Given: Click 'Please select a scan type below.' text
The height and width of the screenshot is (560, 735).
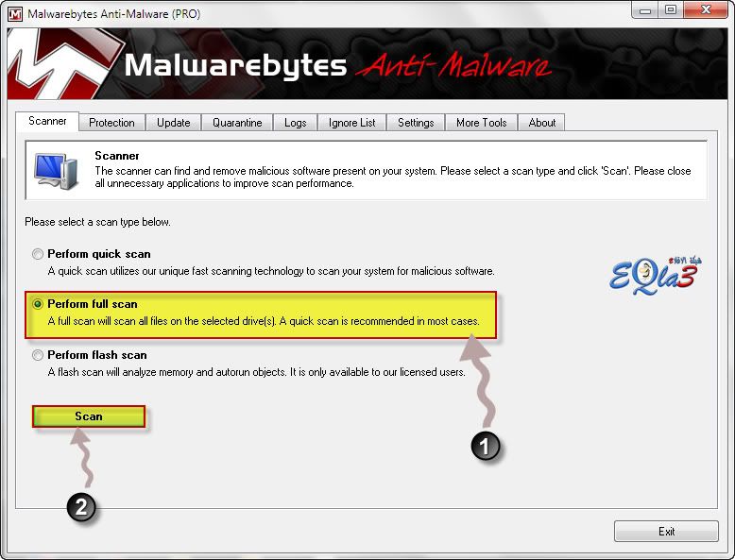Looking at the screenshot, I should 97,222.
